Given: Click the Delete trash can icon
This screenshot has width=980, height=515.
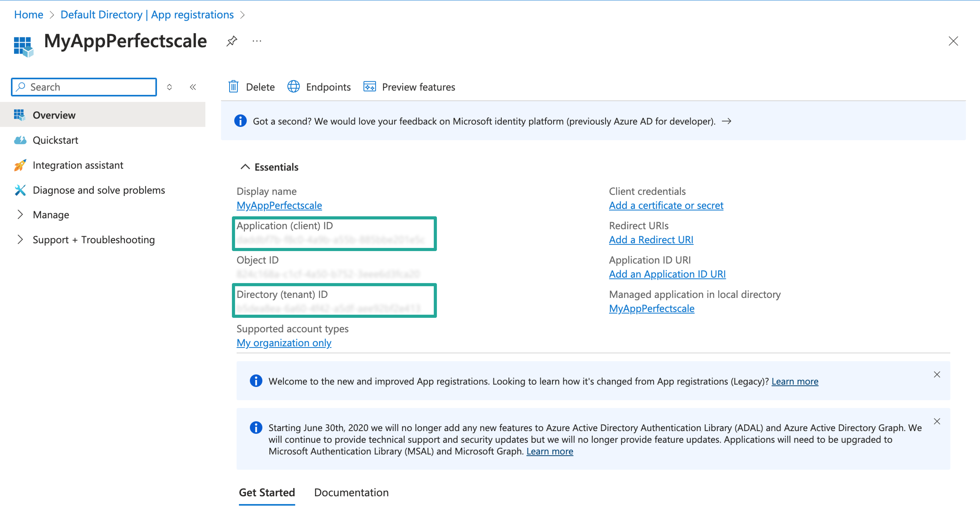Looking at the screenshot, I should [233, 87].
